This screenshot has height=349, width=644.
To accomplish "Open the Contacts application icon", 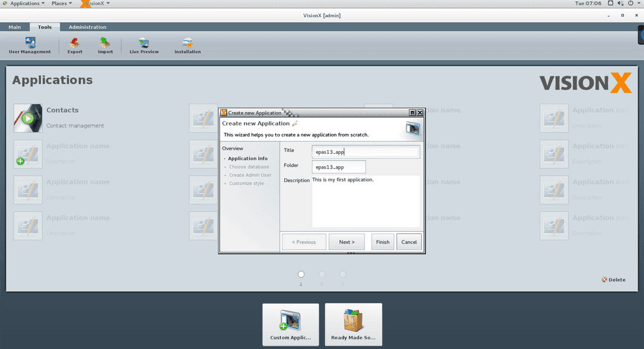I will (27, 118).
